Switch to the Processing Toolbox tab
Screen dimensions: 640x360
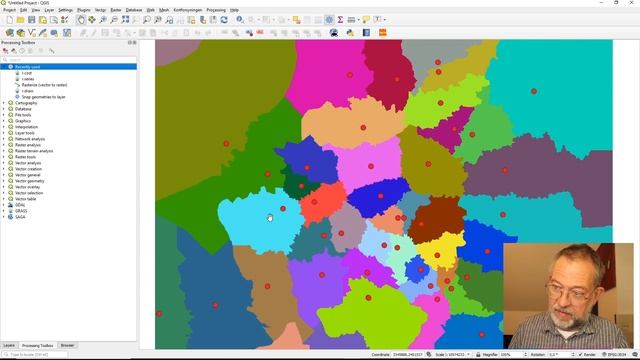(38, 346)
